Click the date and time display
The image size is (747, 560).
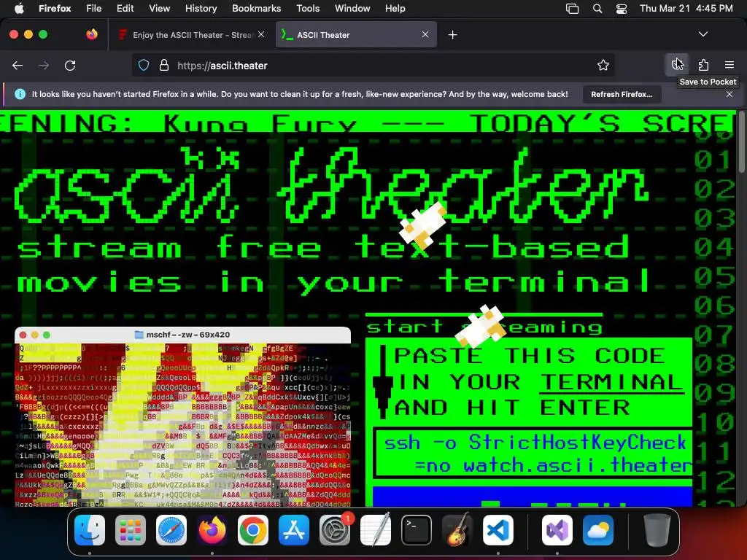(x=686, y=8)
